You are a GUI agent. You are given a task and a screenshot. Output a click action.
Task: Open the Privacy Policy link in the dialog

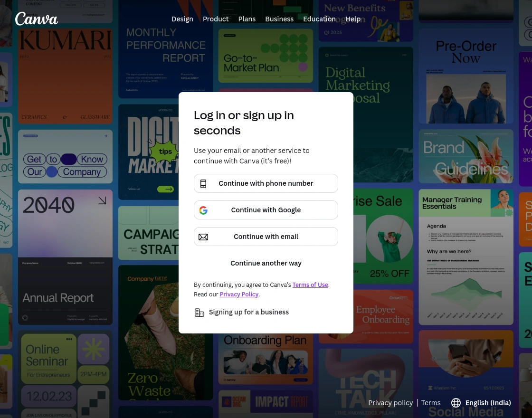pos(239,294)
